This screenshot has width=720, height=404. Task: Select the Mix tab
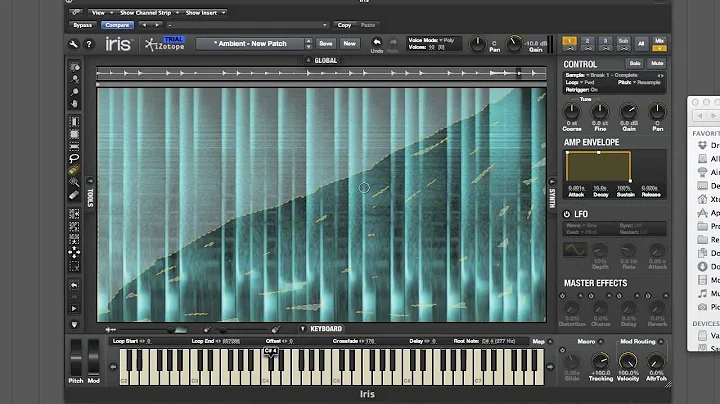(x=659, y=41)
